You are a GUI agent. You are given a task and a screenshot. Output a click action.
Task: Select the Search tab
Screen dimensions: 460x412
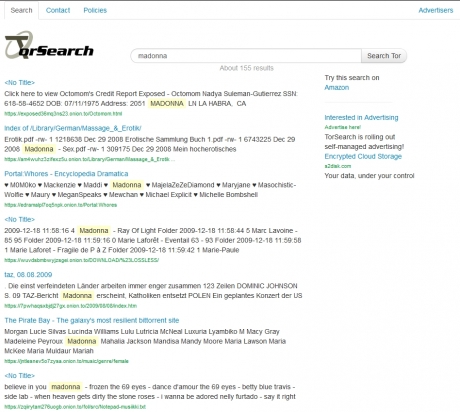[21, 10]
